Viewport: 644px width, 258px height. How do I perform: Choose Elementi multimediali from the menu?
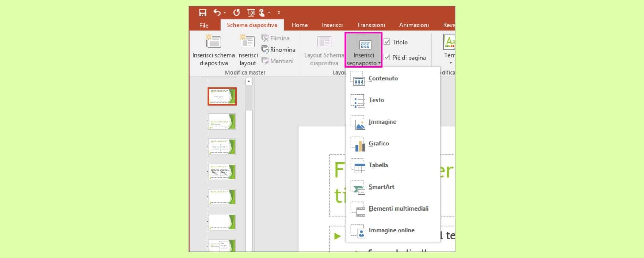(398, 209)
